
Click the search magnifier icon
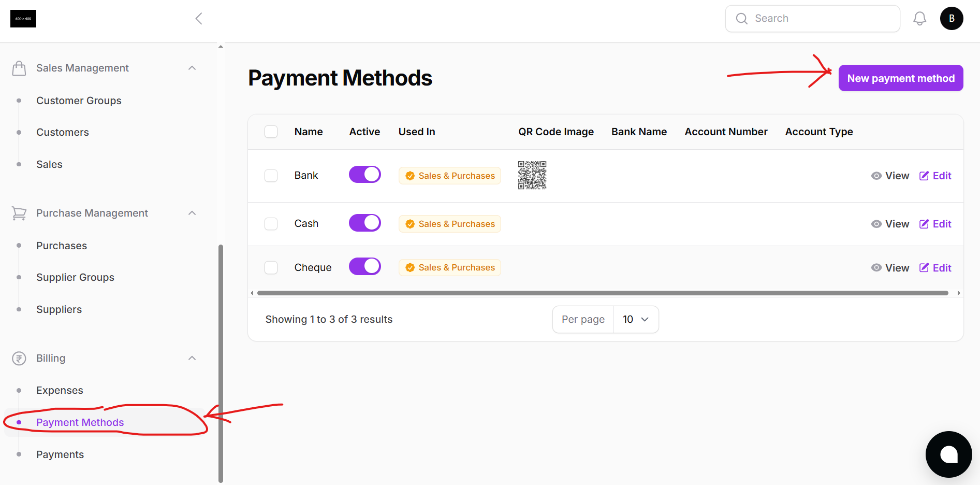742,18
